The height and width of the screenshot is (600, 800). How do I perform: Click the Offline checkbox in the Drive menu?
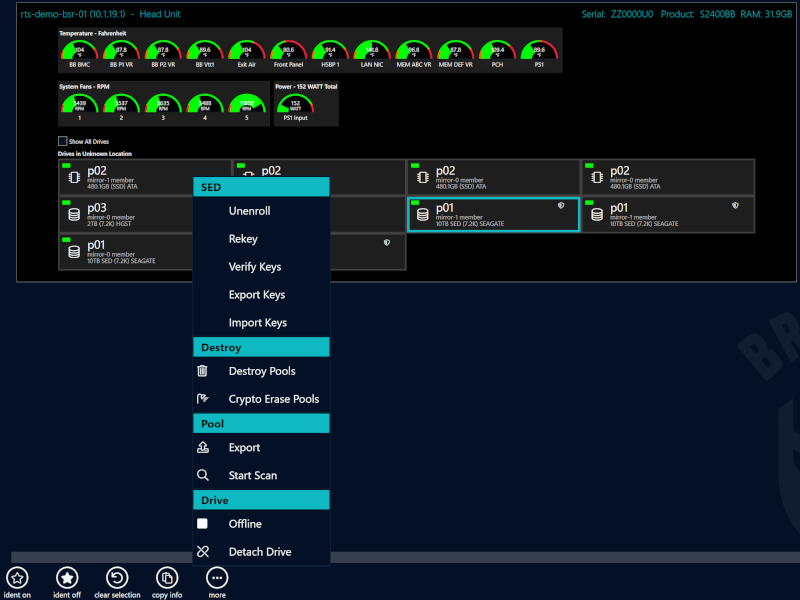(x=203, y=523)
